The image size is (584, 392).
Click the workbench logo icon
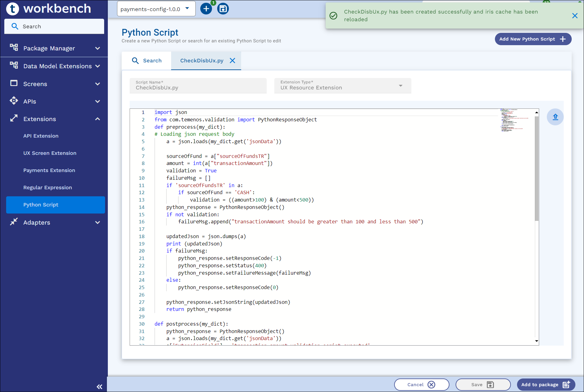point(13,9)
